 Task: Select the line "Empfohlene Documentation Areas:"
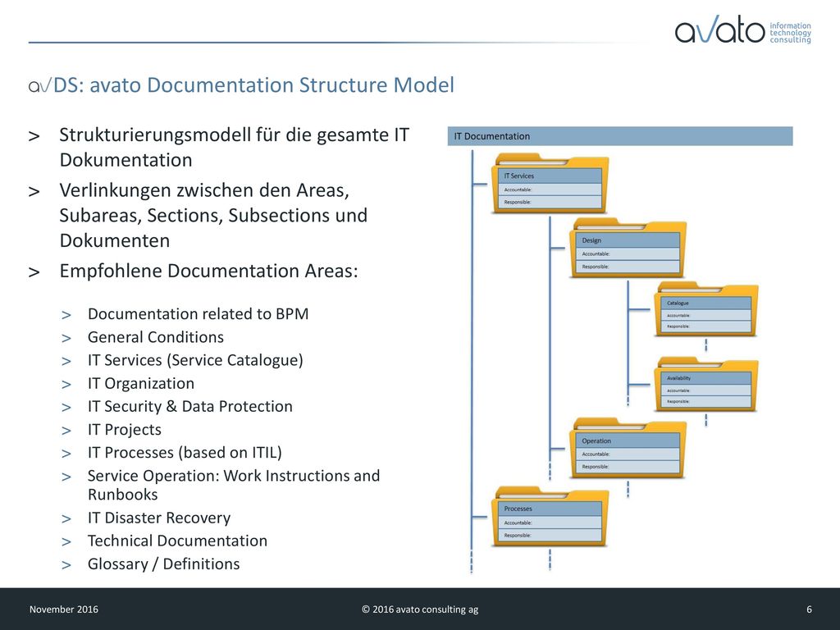208,271
